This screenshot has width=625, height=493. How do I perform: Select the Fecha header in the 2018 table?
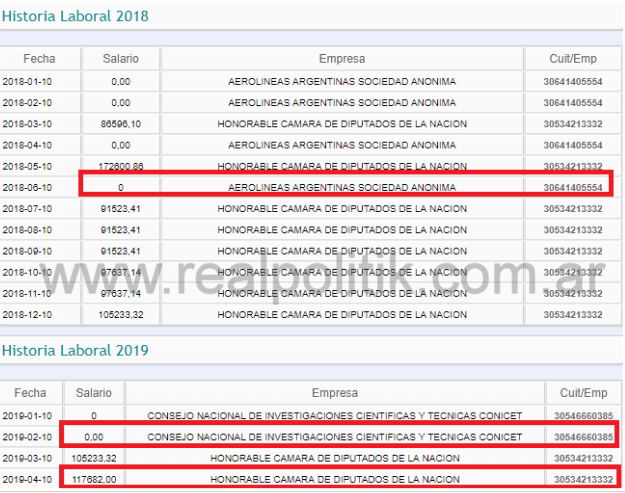click(x=39, y=59)
